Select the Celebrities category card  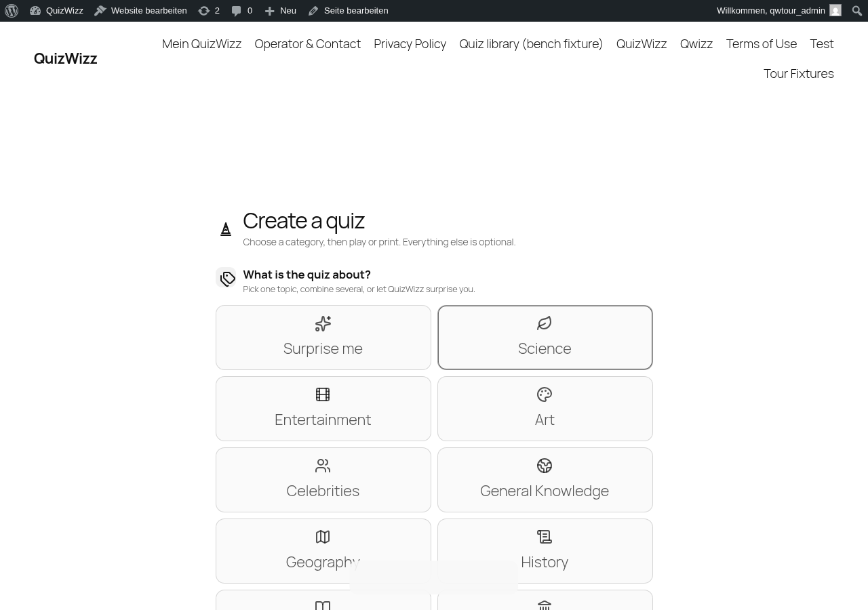pos(323,480)
